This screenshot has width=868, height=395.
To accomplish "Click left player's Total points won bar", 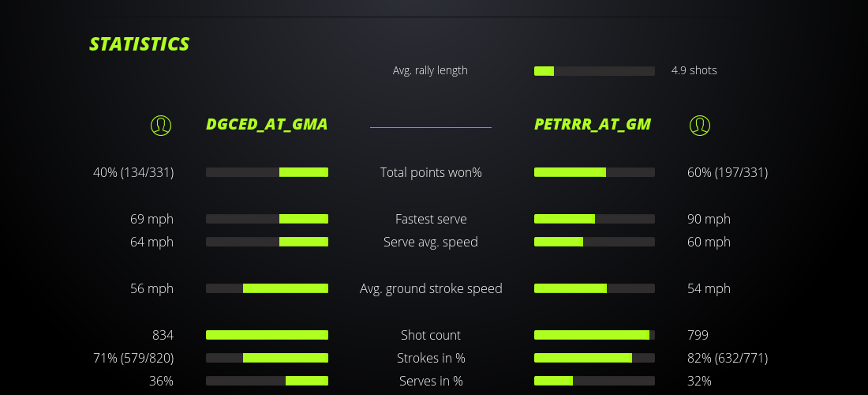I will pyautogui.click(x=267, y=172).
